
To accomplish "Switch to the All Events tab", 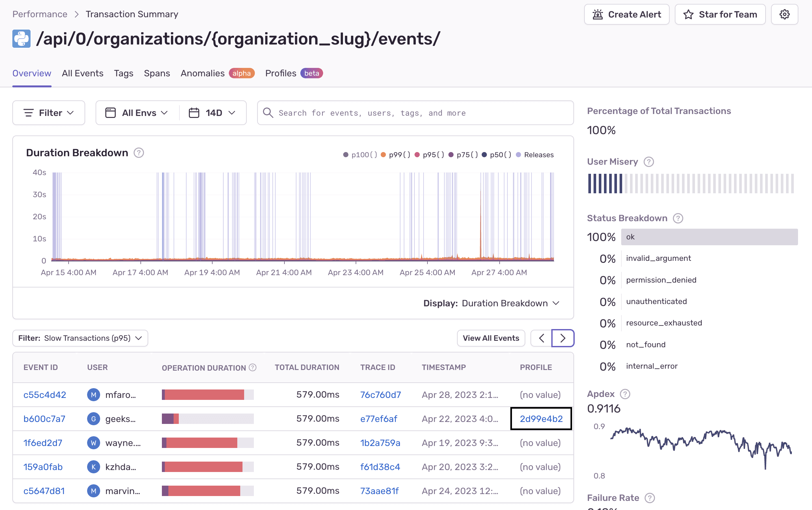I will coord(82,72).
